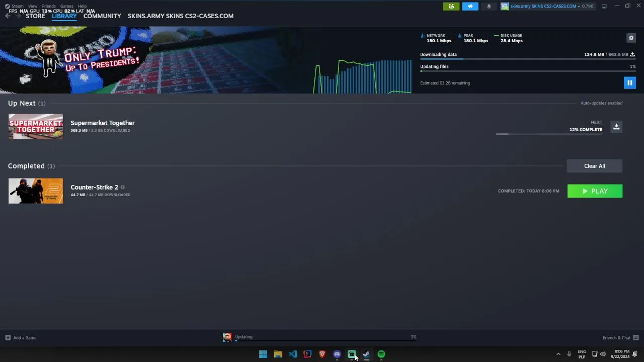Click Counter-Strike 2 title text

coord(94,187)
